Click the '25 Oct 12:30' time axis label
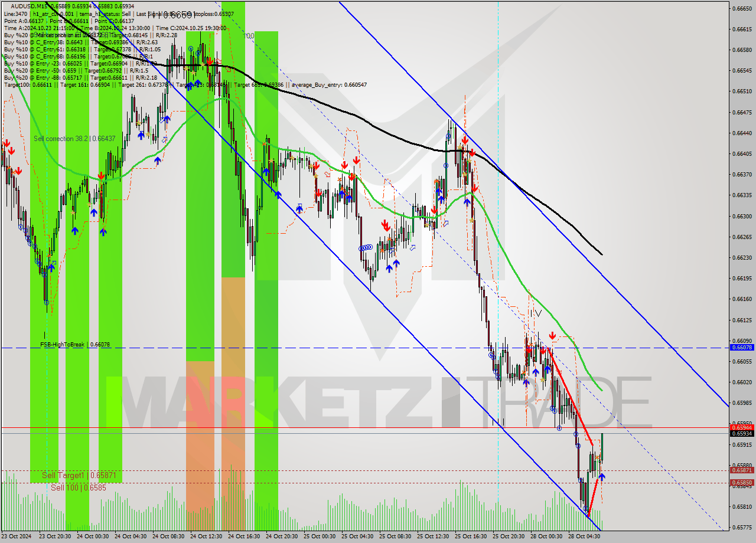 434,537
